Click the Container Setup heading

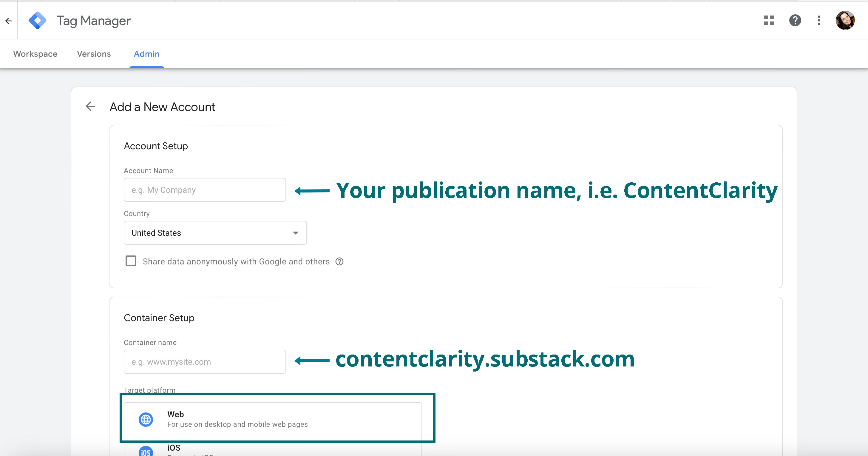click(x=159, y=318)
